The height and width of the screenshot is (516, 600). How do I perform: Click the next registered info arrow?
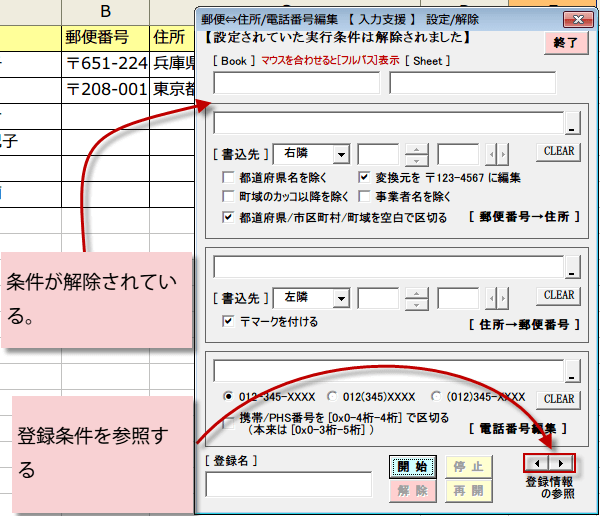(x=562, y=463)
